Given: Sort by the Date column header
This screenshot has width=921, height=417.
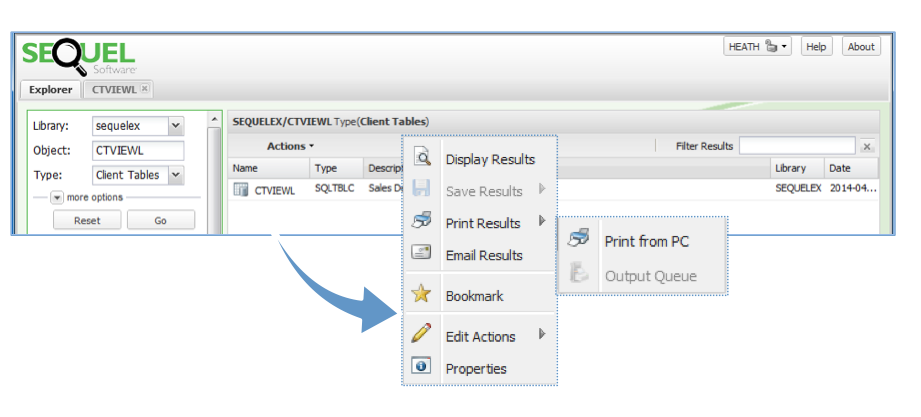Looking at the screenshot, I should (851, 168).
